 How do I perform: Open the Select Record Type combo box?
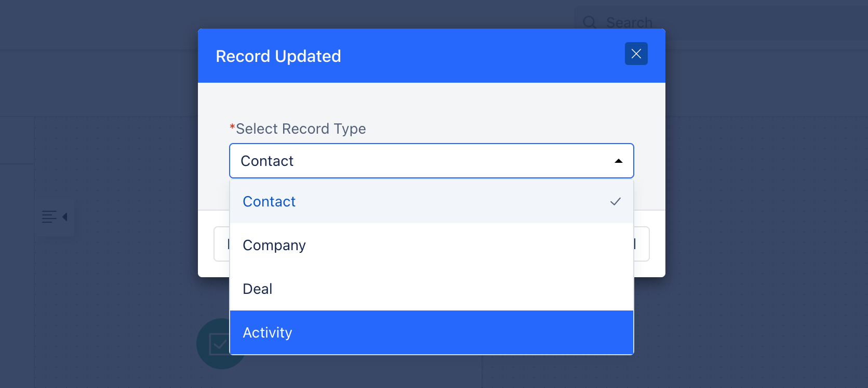tap(432, 161)
